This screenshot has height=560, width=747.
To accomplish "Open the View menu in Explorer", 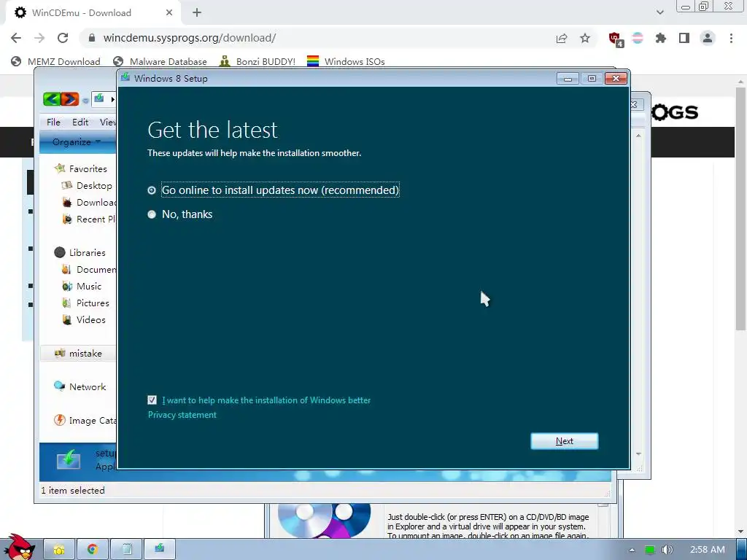I will click(x=107, y=122).
